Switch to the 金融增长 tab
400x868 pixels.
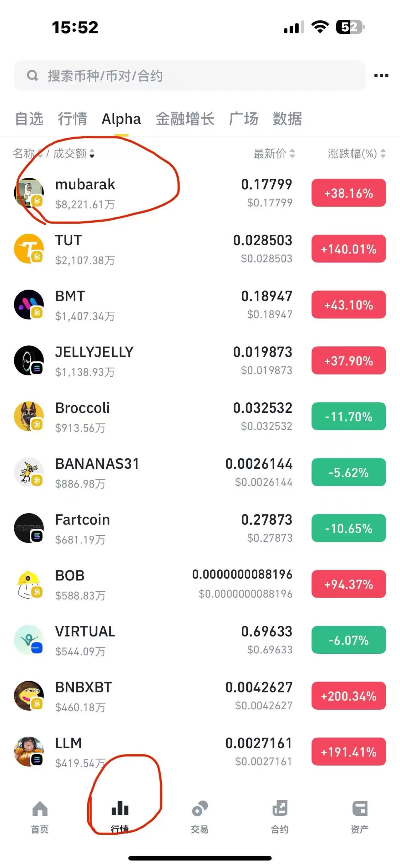click(185, 119)
